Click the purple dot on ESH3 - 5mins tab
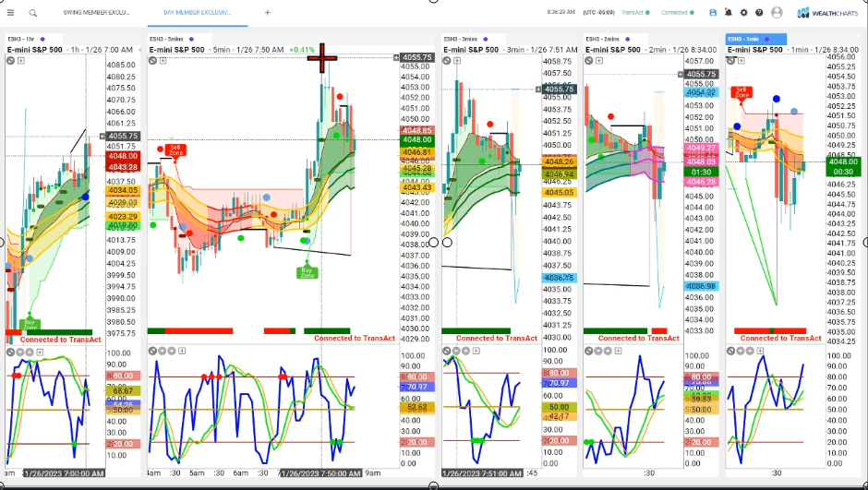Image resolution: width=868 pixels, height=490 pixels. coord(191,40)
